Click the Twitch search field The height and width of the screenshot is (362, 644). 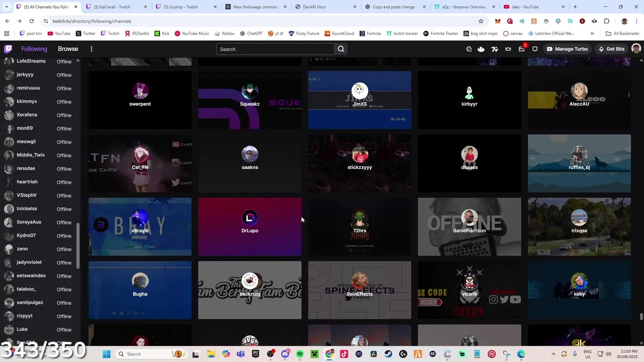(275, 49)
